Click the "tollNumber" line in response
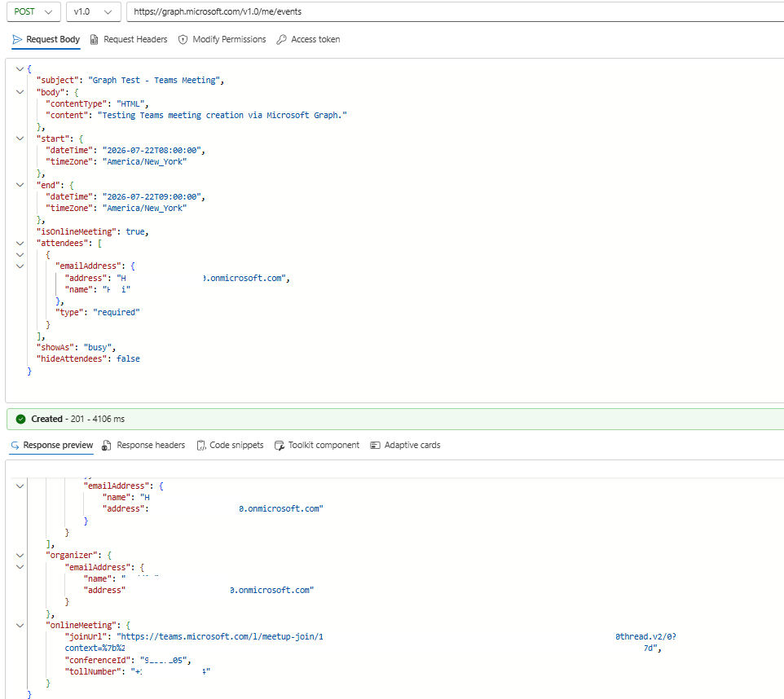 point(138,671)
